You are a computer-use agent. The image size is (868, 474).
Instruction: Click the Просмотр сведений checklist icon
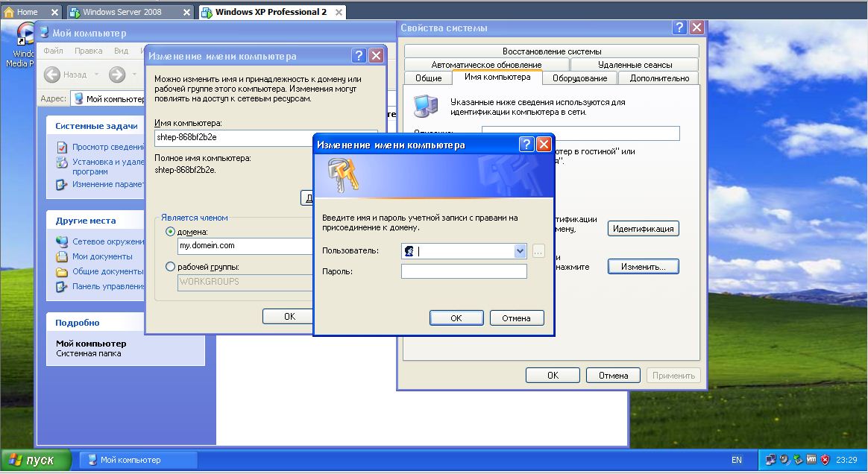[x=61, y=147]
